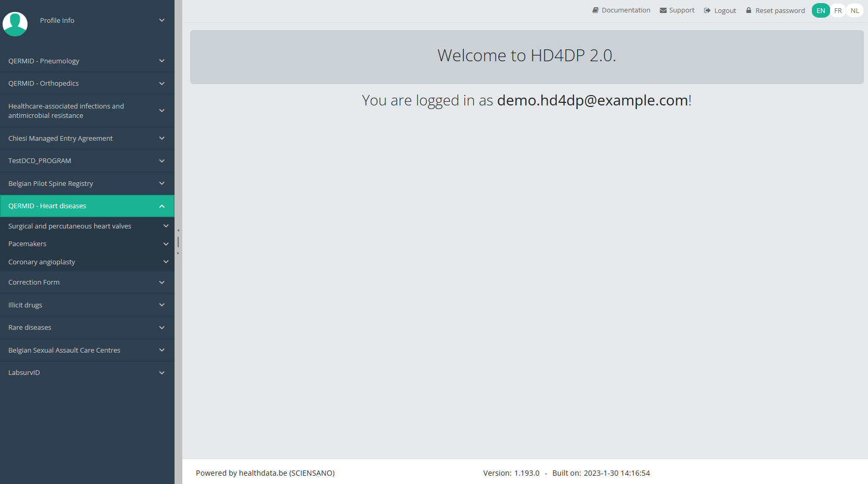The width and height of the screenshot is (868, 484).
Task: Open the Documentation link
Action: coord(625,10)
